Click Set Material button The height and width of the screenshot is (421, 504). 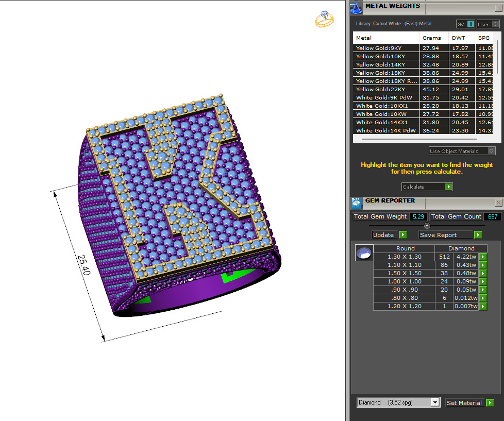[x=469, y=402]
